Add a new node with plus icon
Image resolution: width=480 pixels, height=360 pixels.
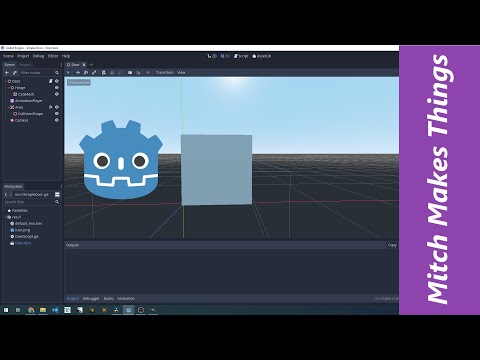(x=7, y=73)
